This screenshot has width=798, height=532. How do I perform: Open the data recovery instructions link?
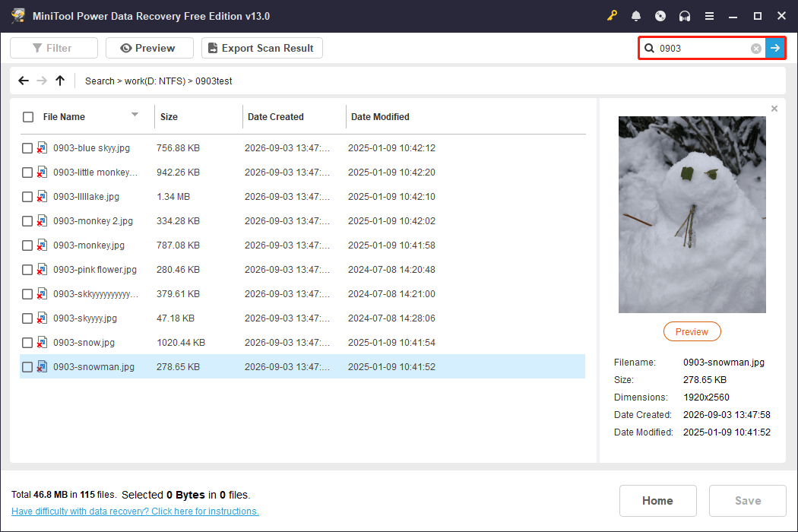135,511
